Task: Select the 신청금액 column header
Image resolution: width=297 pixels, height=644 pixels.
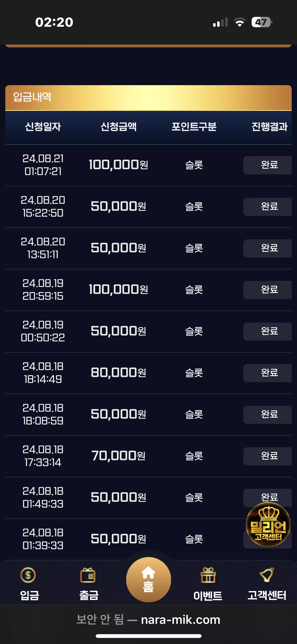Action: (x=119, y=127)
